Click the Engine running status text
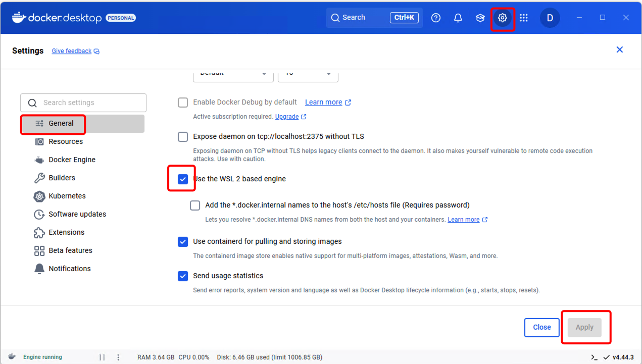Screen dimensions: 642x364 [42, 357]
